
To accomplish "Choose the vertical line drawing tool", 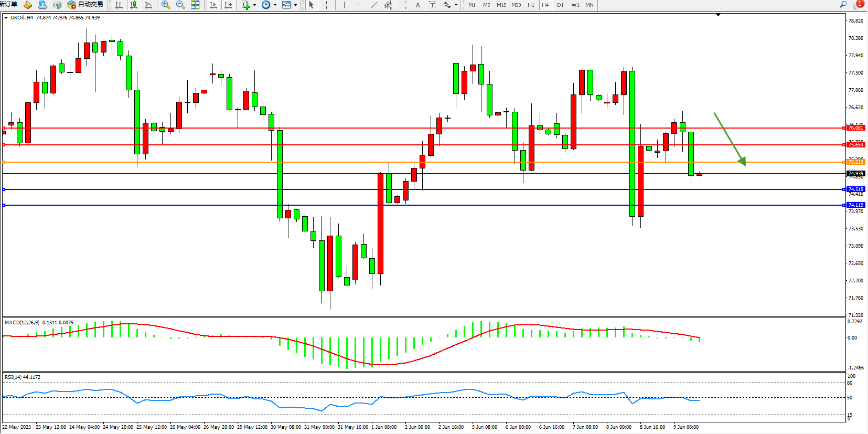I will pyautogui.click(x=344, y=5).
